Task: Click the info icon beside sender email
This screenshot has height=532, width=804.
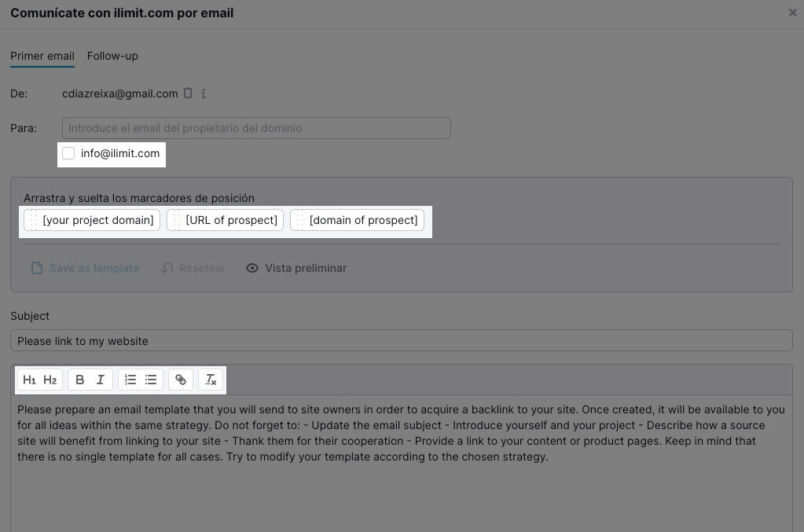Action: (204, 94)
